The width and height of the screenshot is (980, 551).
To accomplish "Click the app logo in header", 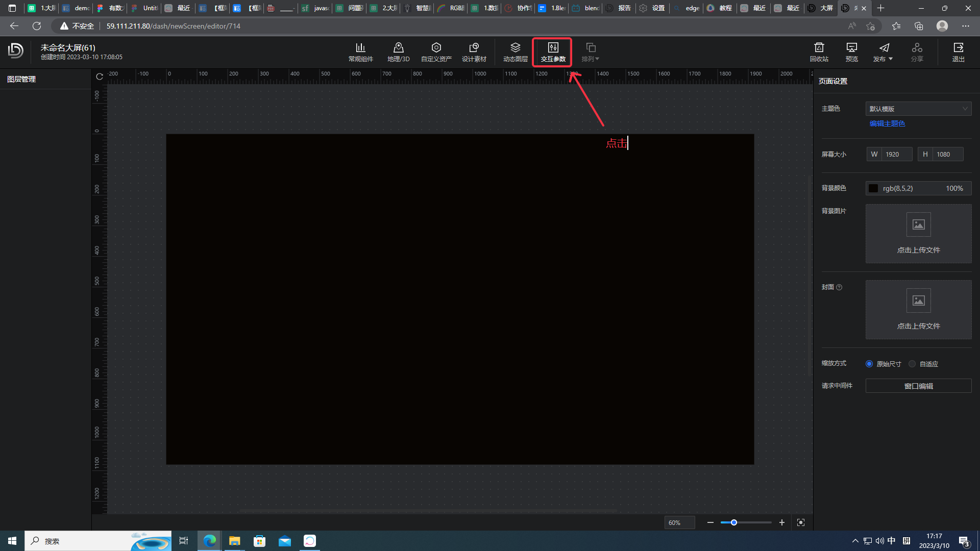I will [x=16, y=51].
